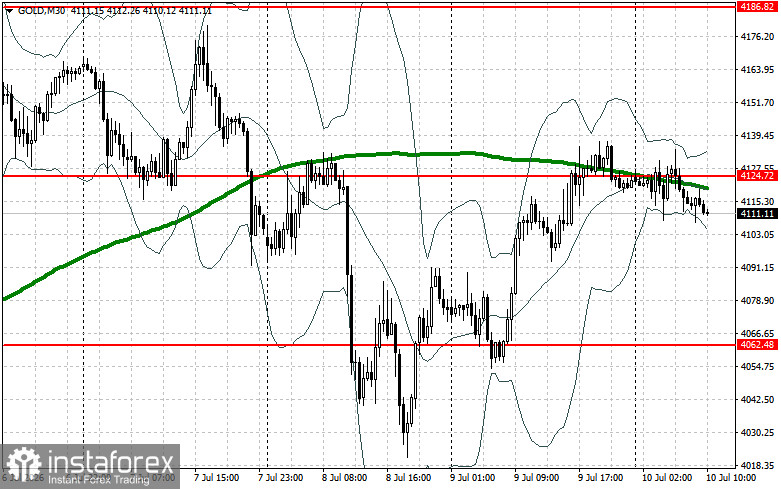Select the red 4124.72 level label
This screenshot has height=489, width=781.
[x=757, y=175]
